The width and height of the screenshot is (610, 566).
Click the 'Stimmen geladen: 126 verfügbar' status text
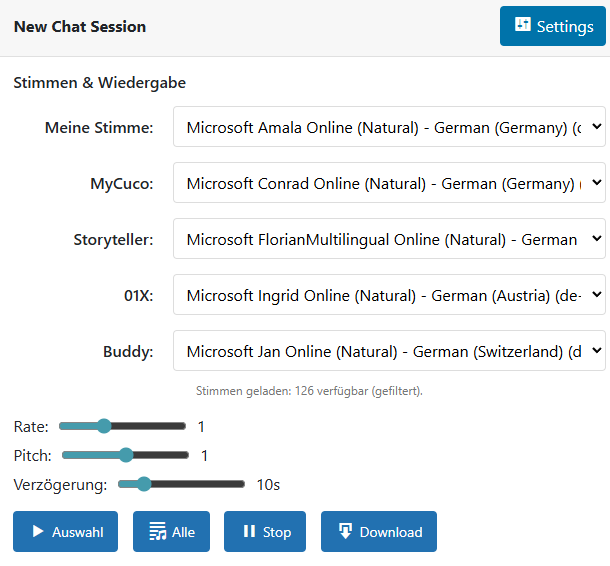point(309,391)
